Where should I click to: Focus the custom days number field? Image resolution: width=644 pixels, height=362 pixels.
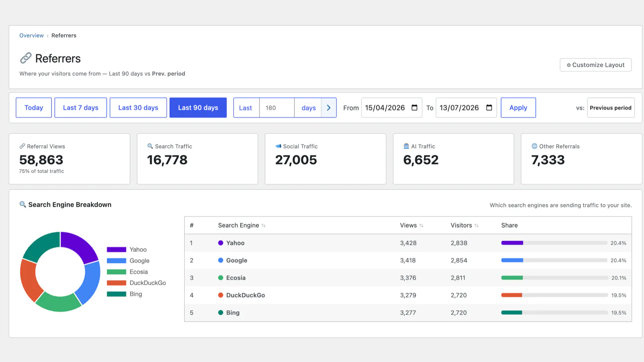pos(277,108)
